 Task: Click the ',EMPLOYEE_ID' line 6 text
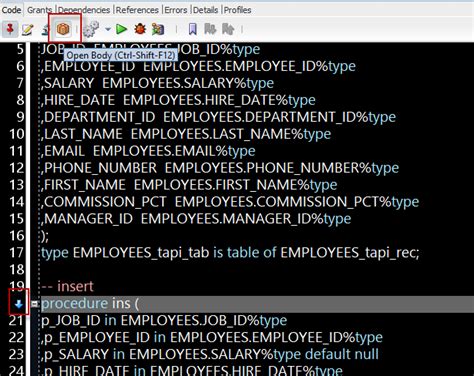pos(198,66)
